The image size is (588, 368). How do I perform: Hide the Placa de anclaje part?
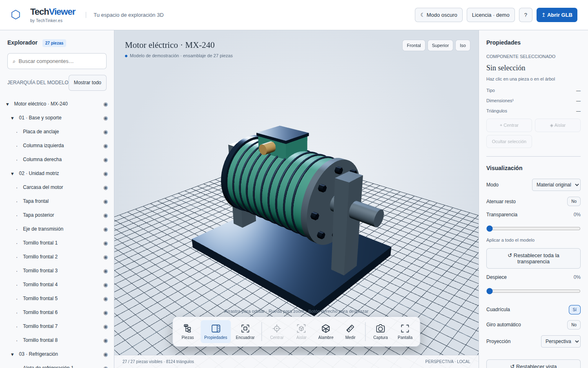pos(105,132)
